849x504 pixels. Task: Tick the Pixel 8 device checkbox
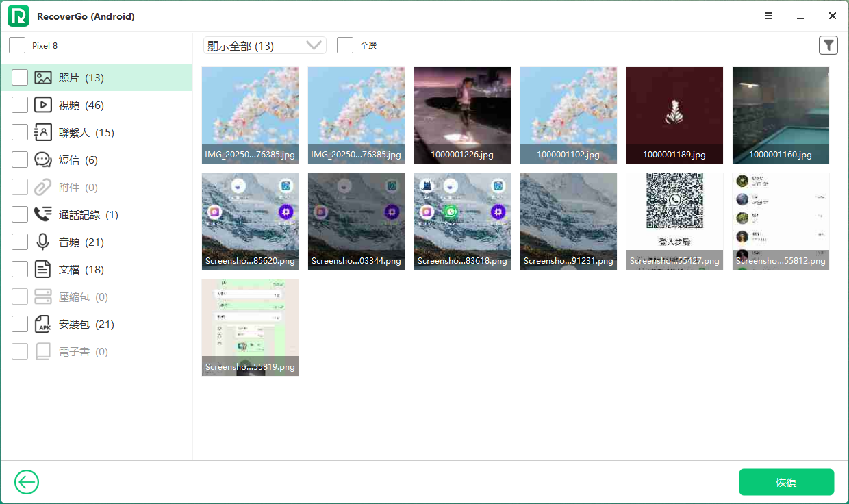click(x=17, y=45)
